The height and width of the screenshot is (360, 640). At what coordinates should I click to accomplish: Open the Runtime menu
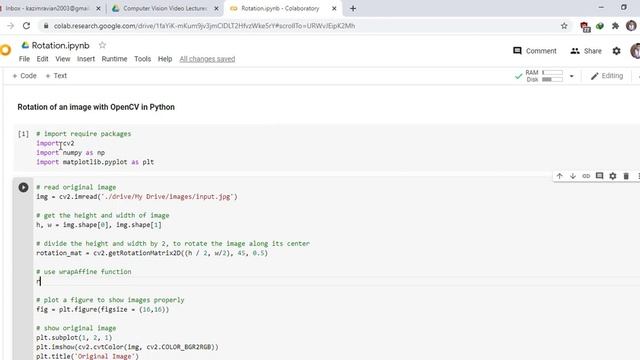point(114,59)
